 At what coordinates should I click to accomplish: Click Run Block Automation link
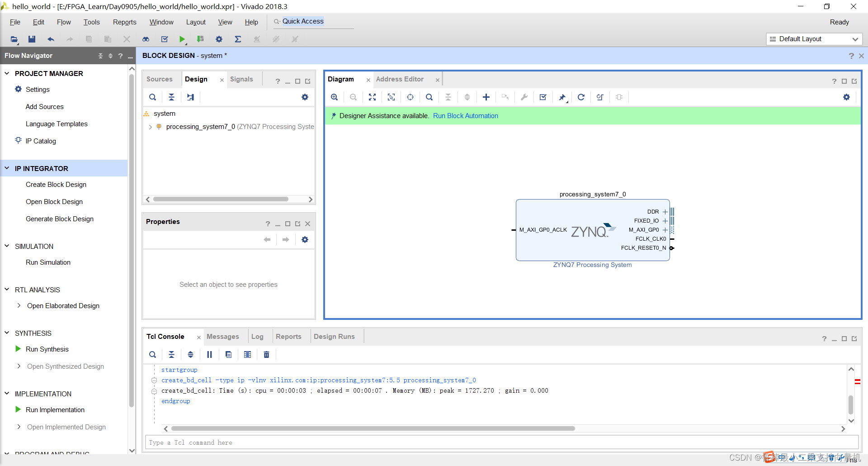tap(466, 116)
